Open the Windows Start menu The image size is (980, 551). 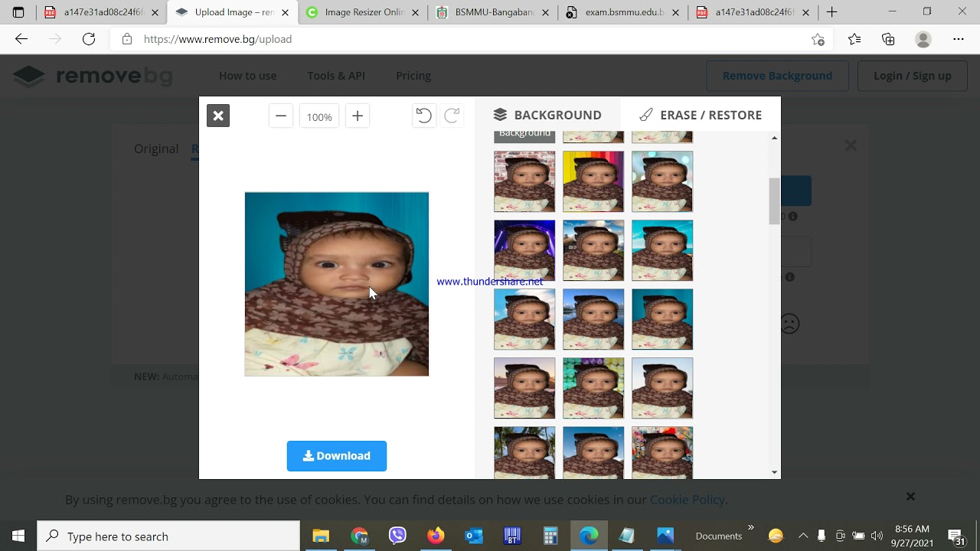[x=18, y=536]
